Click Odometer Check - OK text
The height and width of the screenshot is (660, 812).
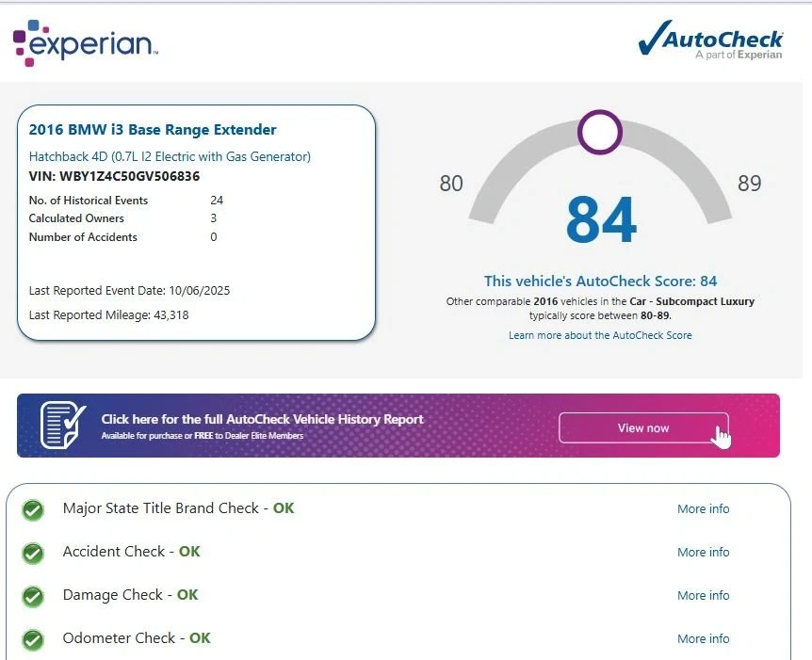click(x=137, y=638)
